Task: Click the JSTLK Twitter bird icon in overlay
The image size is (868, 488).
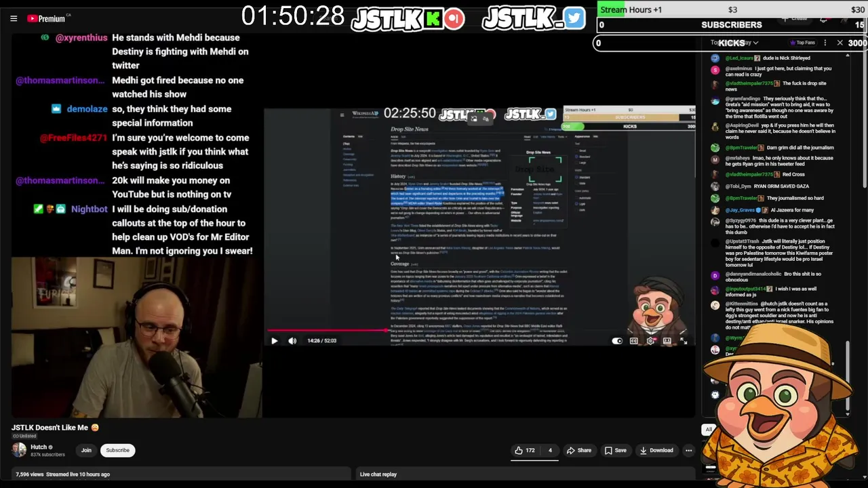Action: pyautogui.click(x=574, y=18)
